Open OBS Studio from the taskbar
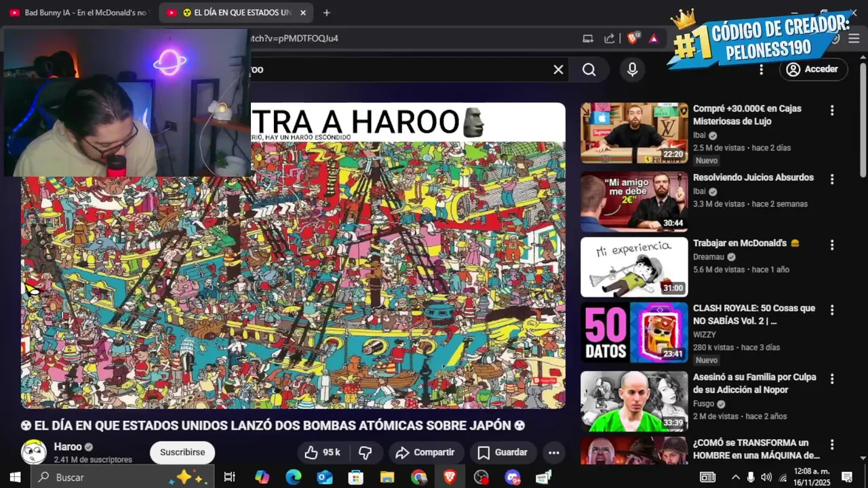The width and height of the screenshot is (868, 488). point(481,477)
